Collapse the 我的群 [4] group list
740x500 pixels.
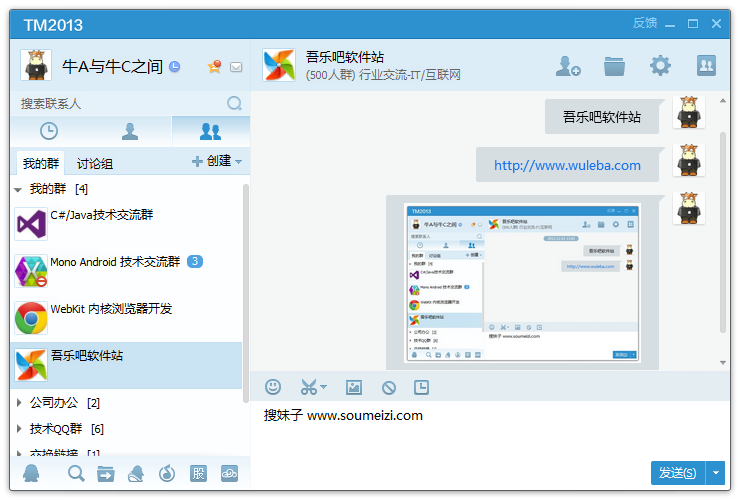point(18,190)
